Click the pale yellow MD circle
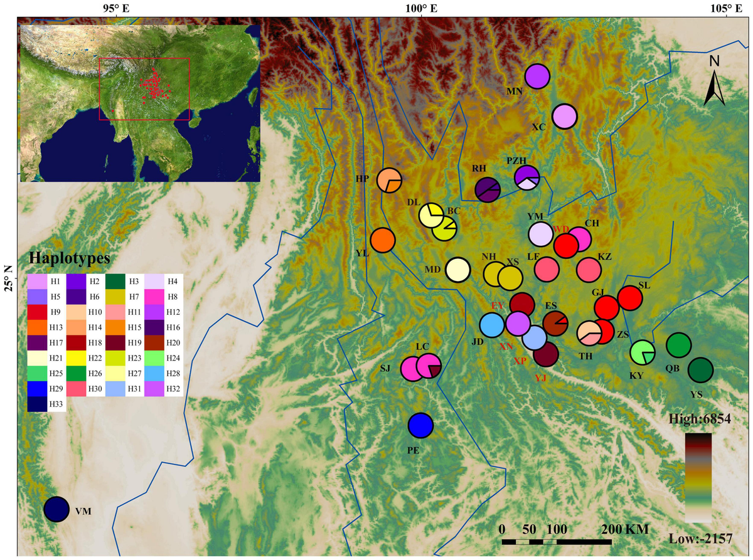 458,270
